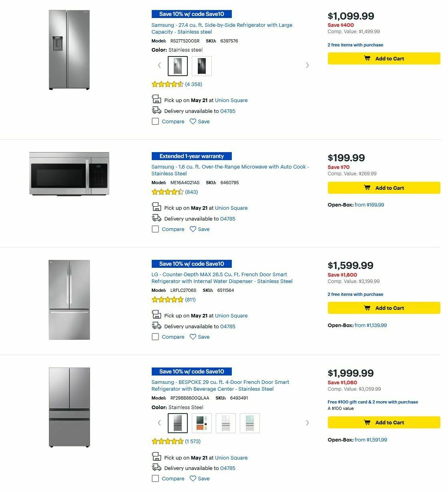
Task: Click the heart icon to save the Samsung microwave
Action: [193, 229]
